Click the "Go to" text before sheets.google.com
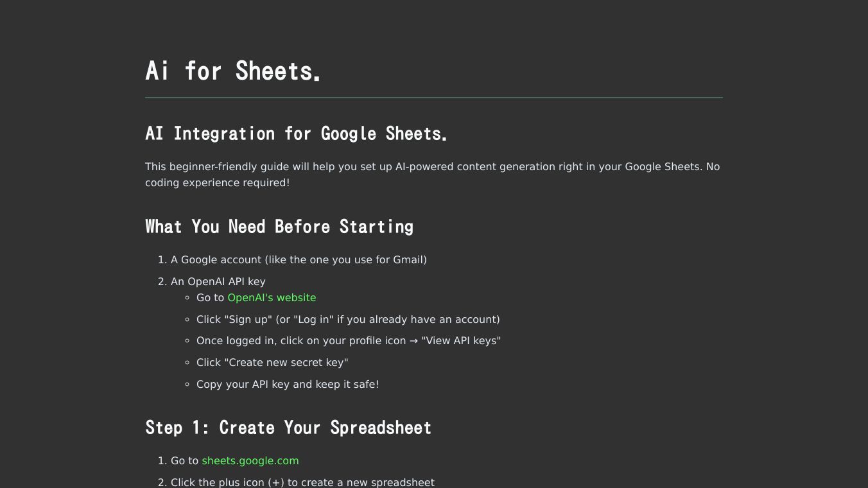Image resolution: width=868 pixels, height=488 pixels. pyautogui.click(x=184, y=461)
